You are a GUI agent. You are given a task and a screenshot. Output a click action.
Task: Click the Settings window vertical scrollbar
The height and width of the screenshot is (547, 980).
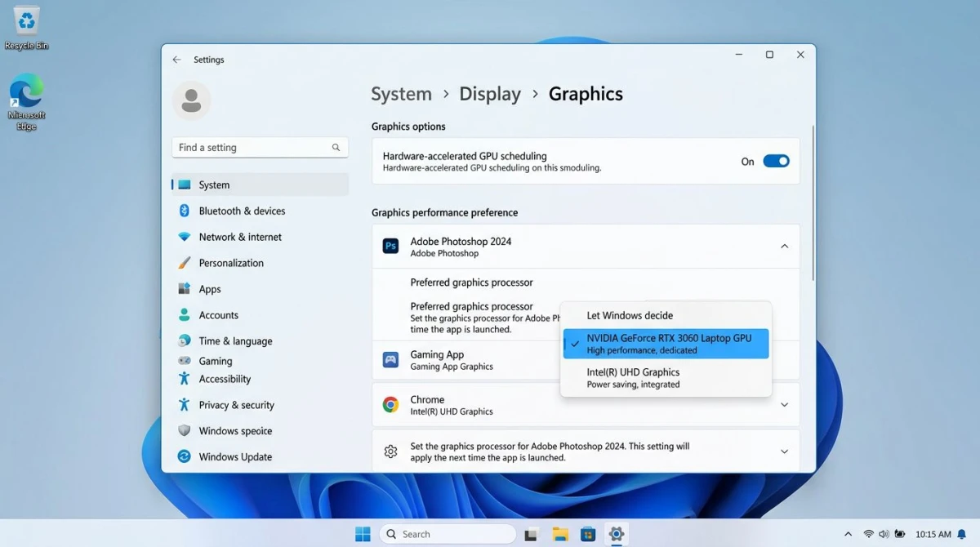[x=813, y=202]
